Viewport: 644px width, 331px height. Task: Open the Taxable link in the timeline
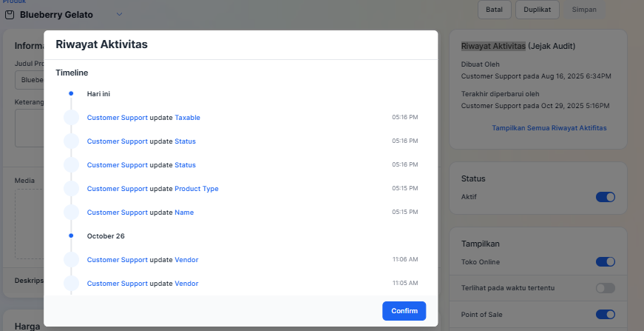[x=187, y=118]
